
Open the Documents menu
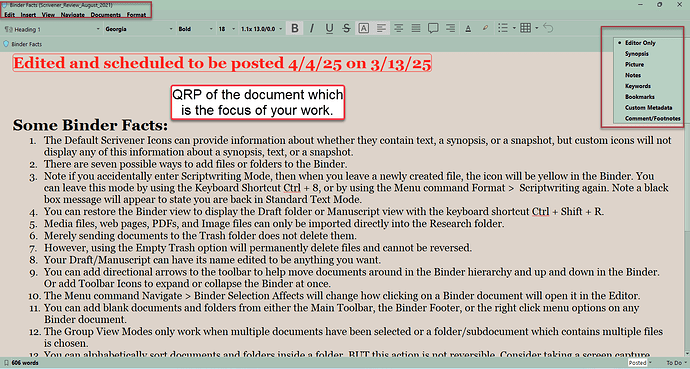pyautogui.click(x=106, y=15)
